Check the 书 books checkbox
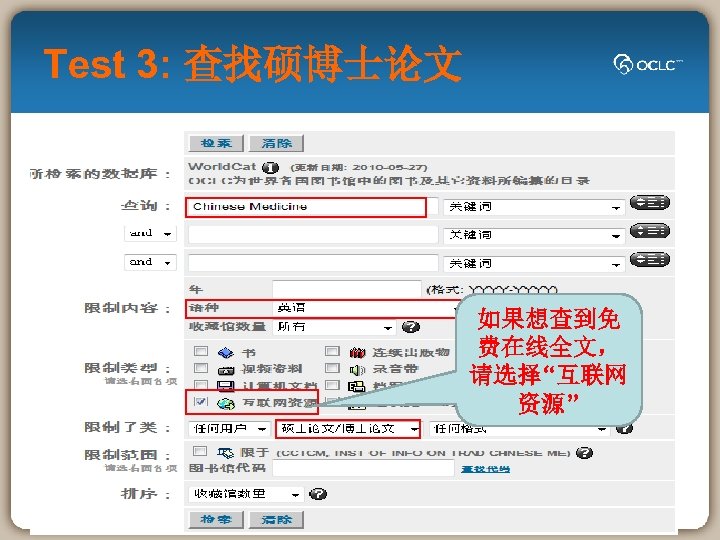Viewport: 720px width, 540px height. tap(201, 351)
